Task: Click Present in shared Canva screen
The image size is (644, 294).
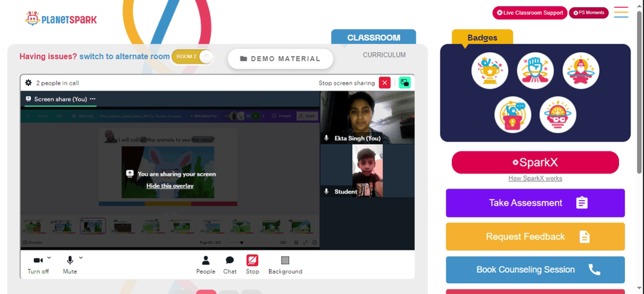Action: click(282, 116)
